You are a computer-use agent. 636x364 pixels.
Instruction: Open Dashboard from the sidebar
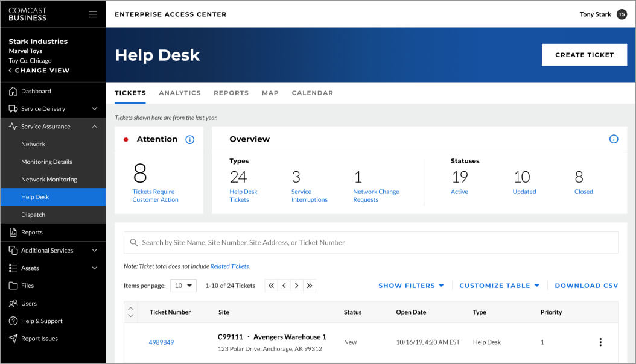tap(36, 92)
